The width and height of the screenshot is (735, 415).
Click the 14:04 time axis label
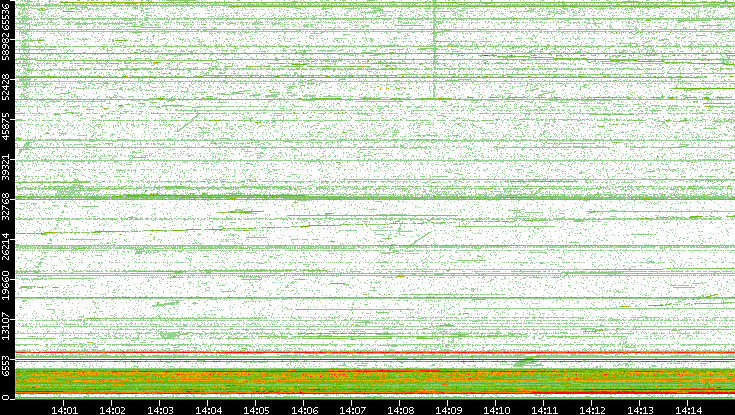[208, 410]
